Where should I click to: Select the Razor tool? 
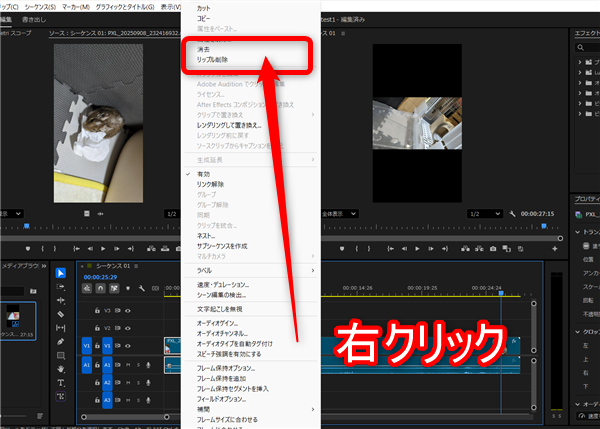(x=60, y=313)
